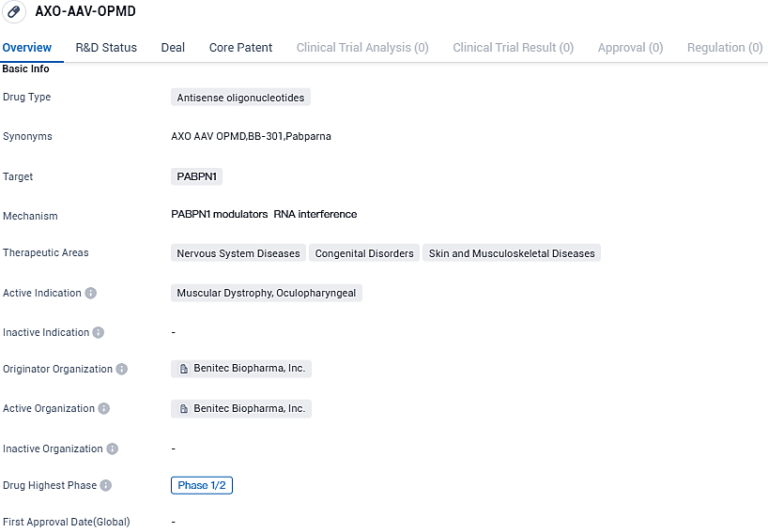
Task: Click Skin and Musculoskeletal Diseases tag
Action: pyautogui.click(x=511, y=253)
